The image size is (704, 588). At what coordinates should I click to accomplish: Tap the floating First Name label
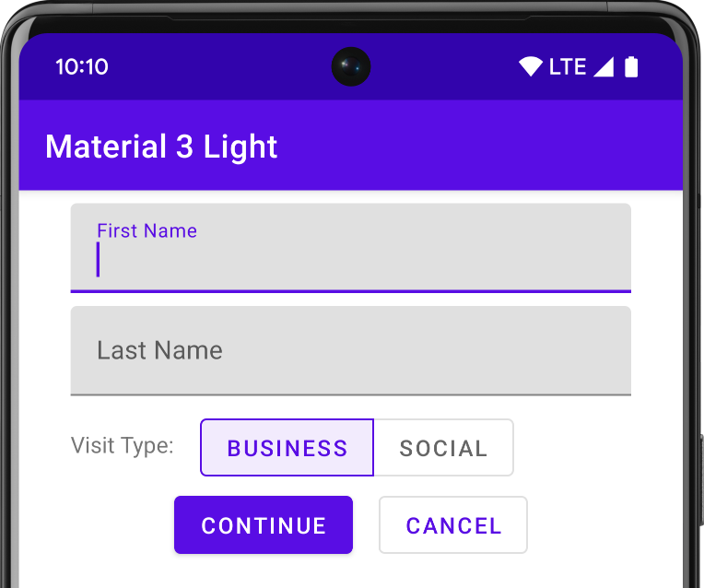pyautogui.click(x=147, y=230)
